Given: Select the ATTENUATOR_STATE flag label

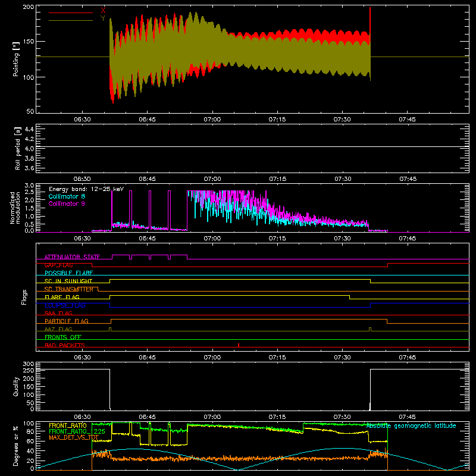Looking at the screenshot, I should (72, 257).
